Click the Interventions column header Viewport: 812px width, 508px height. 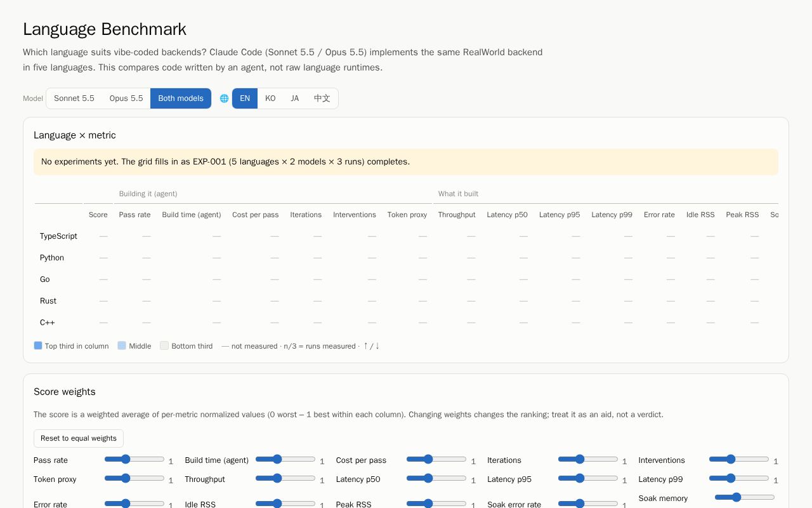[x=355, y=215]
